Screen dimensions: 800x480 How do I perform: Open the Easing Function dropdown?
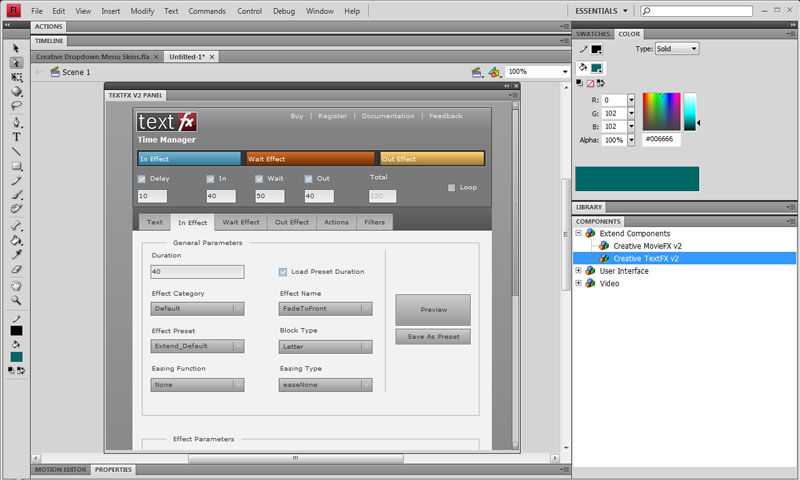pyautogui.click(x=197, y=385)
